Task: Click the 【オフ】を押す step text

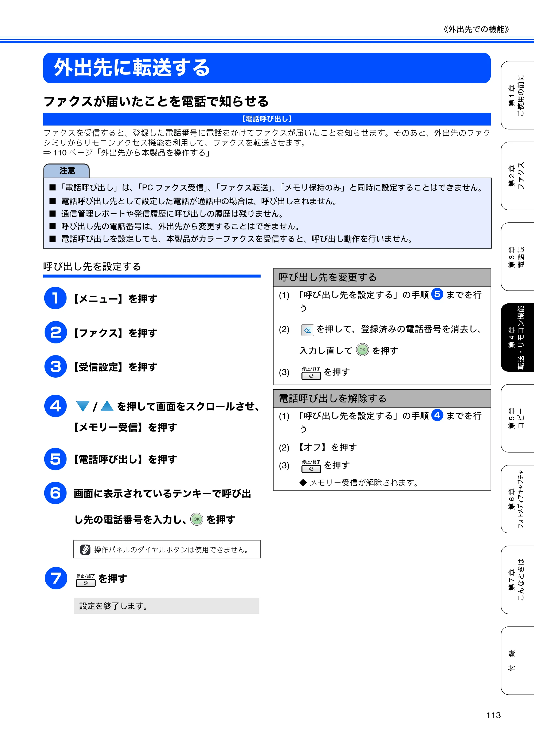Action: [x=328, y=447]
